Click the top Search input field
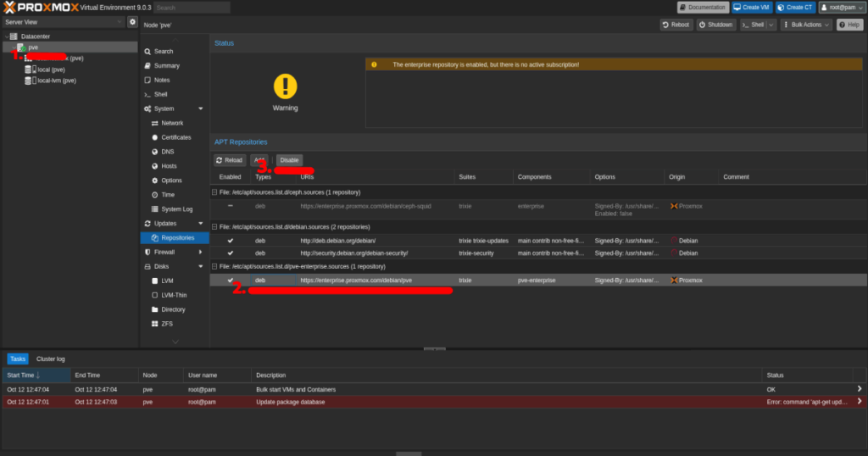The width and height of the screenshot is (868, 456). (192, 8)
